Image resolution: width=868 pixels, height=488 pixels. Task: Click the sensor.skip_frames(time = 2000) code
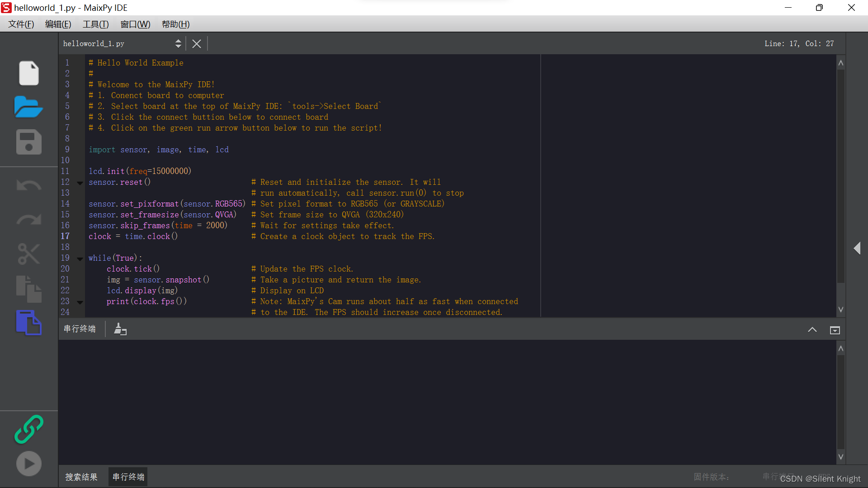coord(158,225)
